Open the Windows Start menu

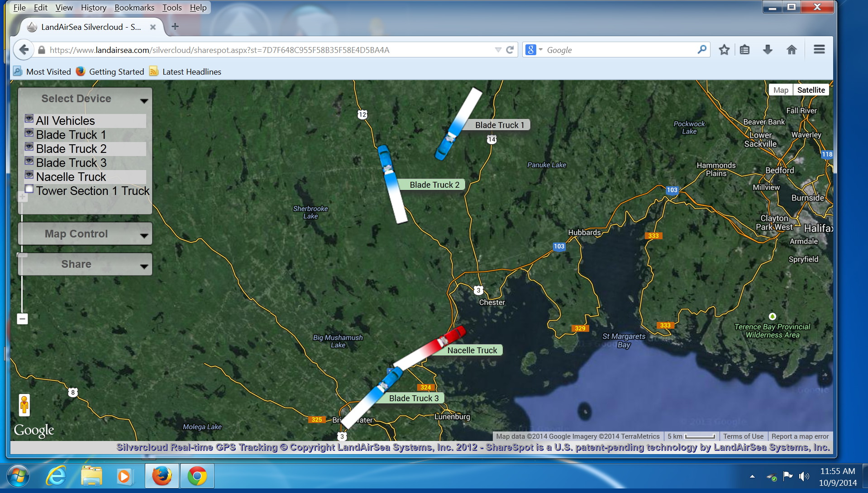[18, 477]
